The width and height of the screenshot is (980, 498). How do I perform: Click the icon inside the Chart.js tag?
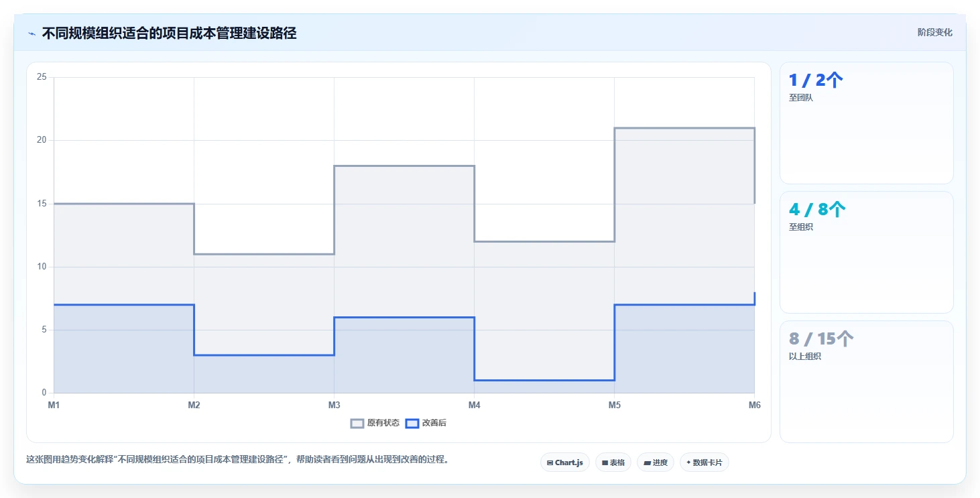550,462
